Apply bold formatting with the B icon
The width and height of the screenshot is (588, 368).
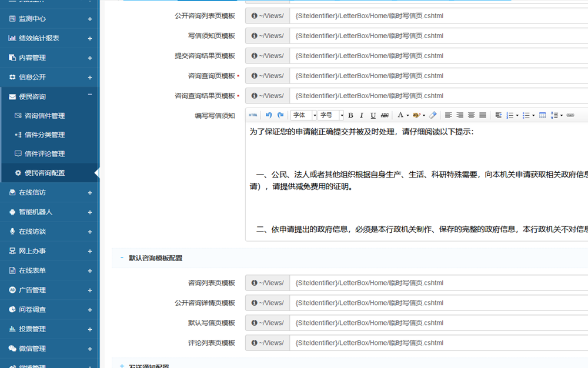click(x=351, y=115)
